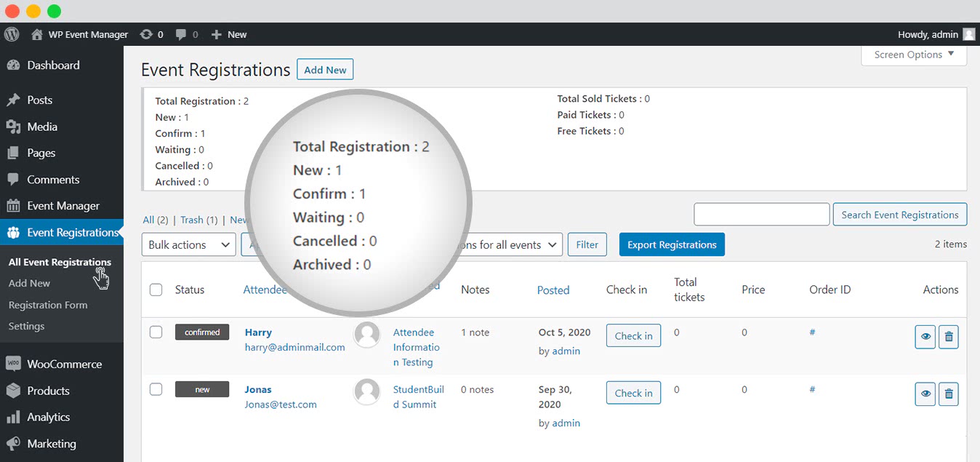980x462 pixels.
Task: Go to Event Manager in sidebar
Action: click(x=63, y=206)
